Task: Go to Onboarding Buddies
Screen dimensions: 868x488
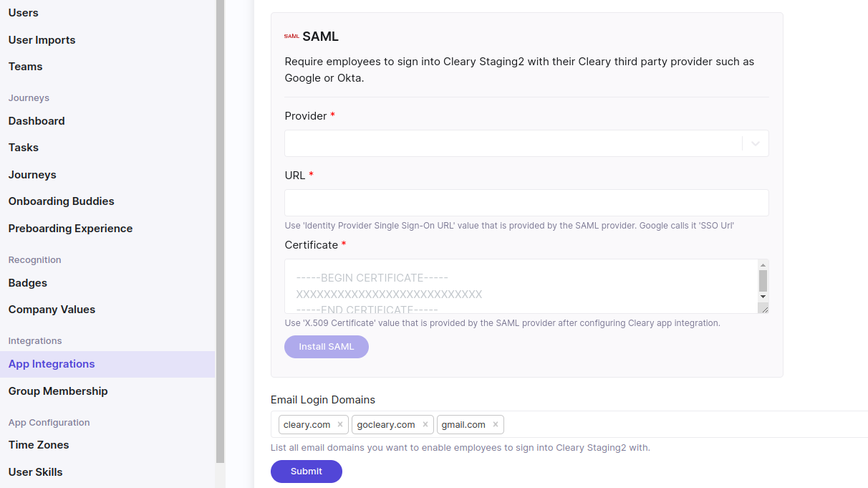Action: [62, 201]
